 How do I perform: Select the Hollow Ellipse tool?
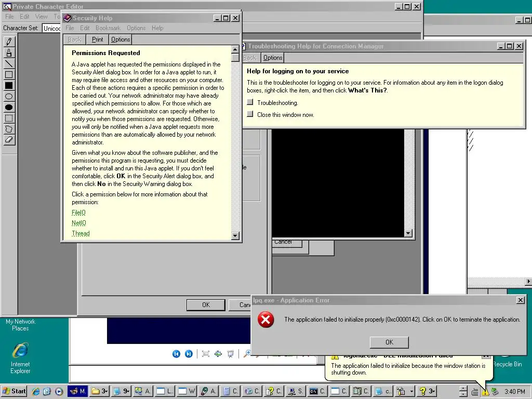(9, 96)
